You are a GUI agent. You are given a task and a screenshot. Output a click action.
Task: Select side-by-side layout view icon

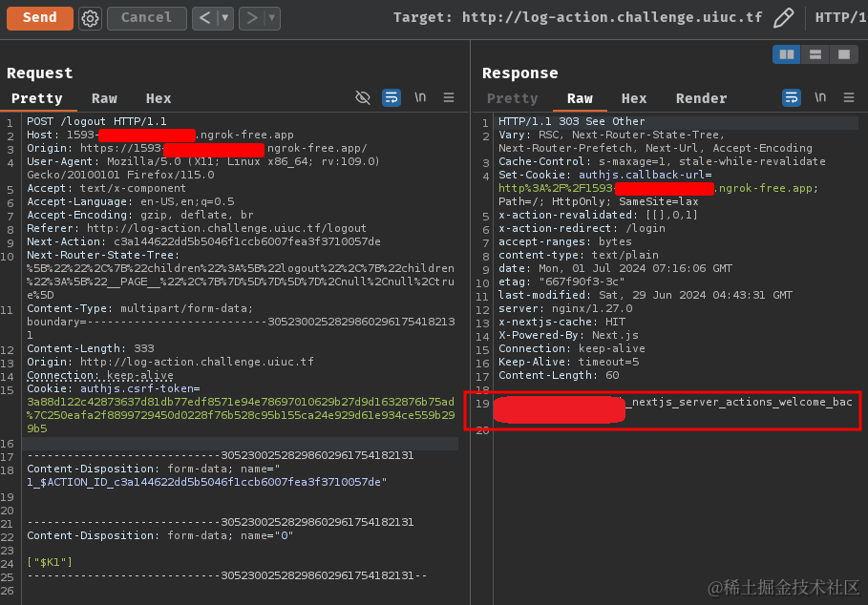point(787,54)
